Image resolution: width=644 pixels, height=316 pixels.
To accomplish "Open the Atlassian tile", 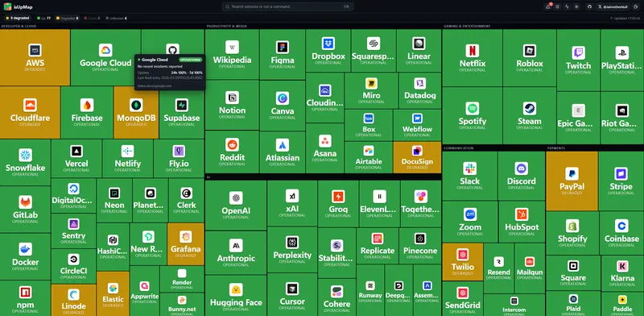I will (283, 152).
